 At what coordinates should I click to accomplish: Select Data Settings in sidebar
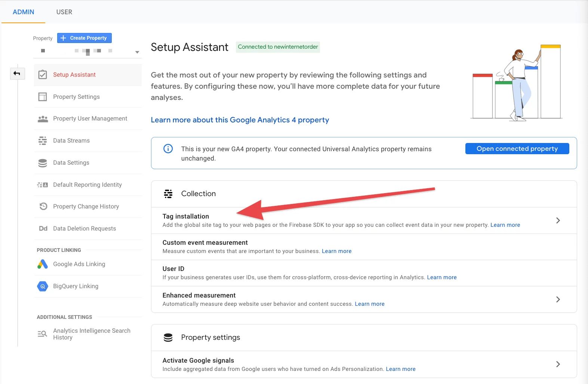point(88,163)
